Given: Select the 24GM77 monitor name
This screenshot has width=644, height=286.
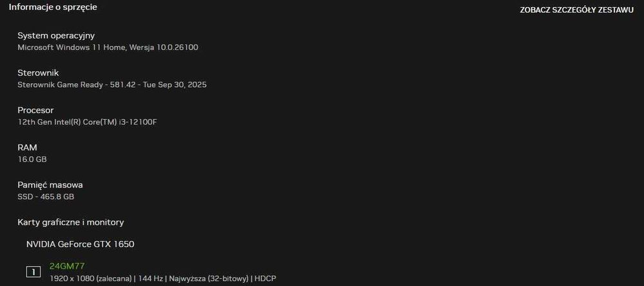Looking at the screenshot, I should pos(67,266).
